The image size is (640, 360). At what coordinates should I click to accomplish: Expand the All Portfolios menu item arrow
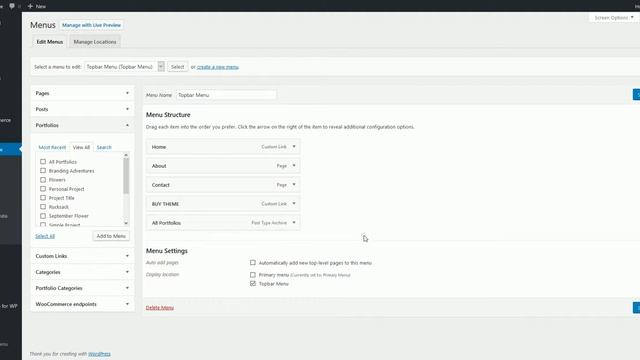coord(294,222)
